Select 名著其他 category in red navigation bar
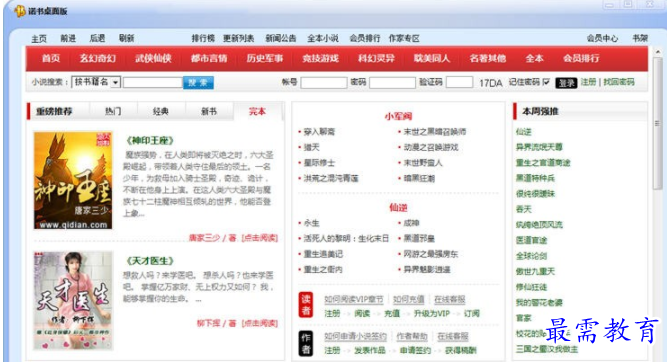The image size is (667, 362). pos(487,58)
